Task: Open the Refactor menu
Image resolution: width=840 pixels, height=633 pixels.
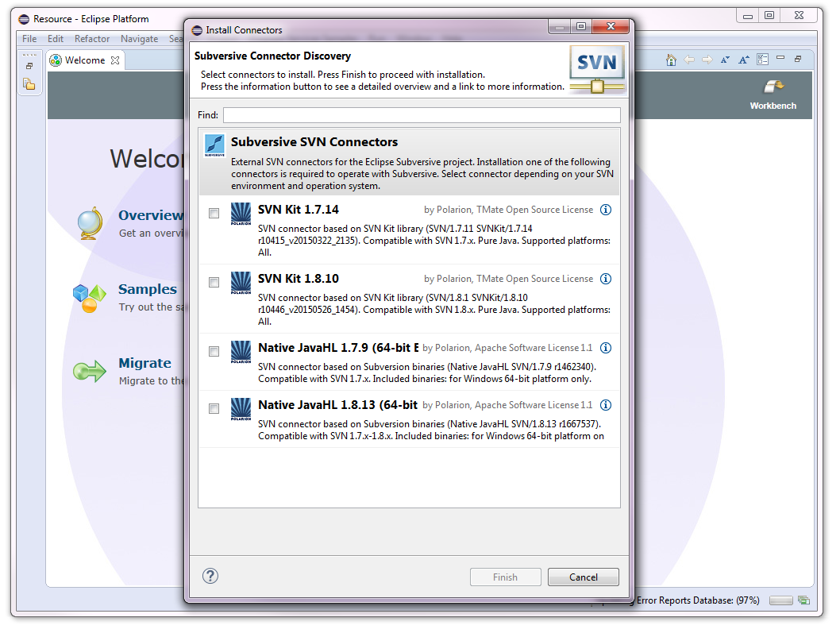Action: (x=92, y=39)
